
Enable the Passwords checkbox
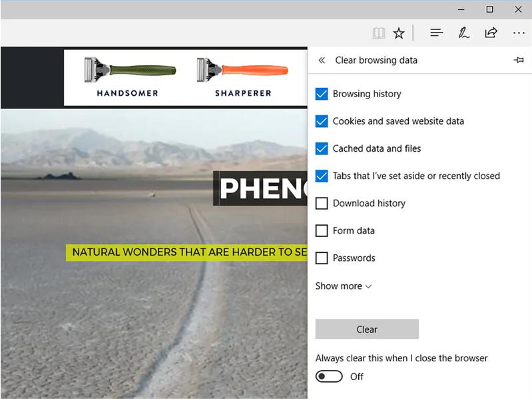(322, 258)
